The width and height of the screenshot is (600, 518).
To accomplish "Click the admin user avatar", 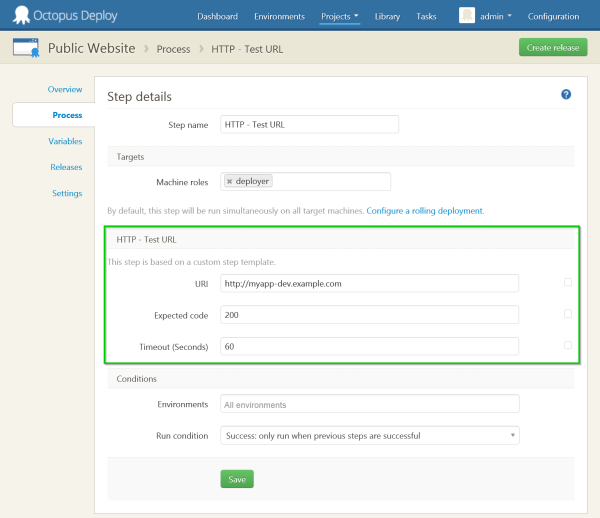I will (467, 16).
